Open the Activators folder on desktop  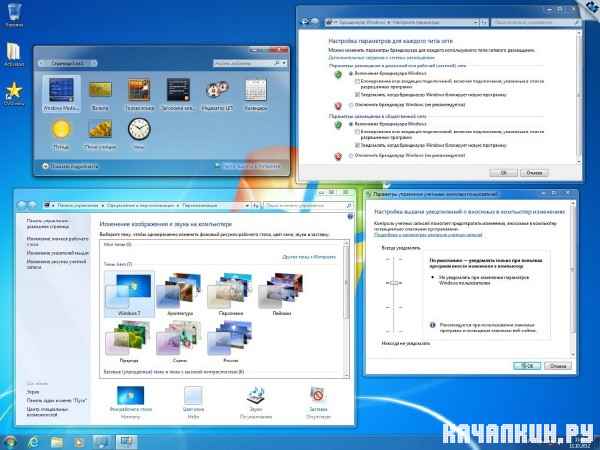coord(14,54)
